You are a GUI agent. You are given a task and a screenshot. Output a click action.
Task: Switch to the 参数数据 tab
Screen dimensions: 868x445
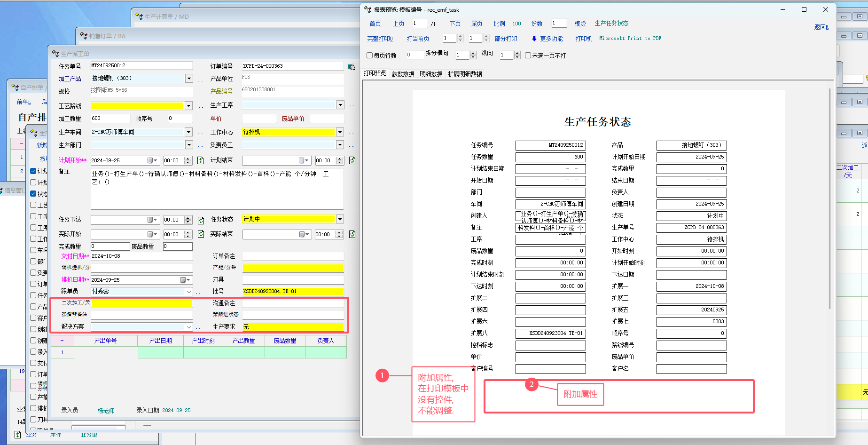pyautogui.click(x=403, y=74)
